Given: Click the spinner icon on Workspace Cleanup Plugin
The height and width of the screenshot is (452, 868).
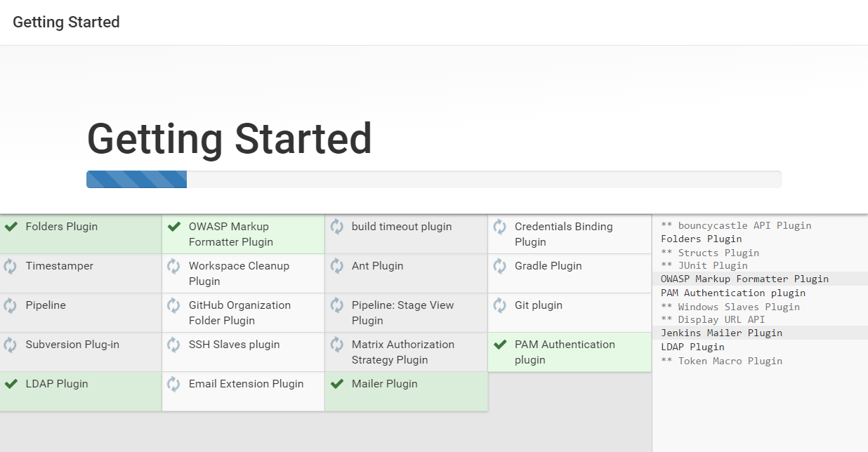Looking at the screenshot, I should [x=173, y=266].
